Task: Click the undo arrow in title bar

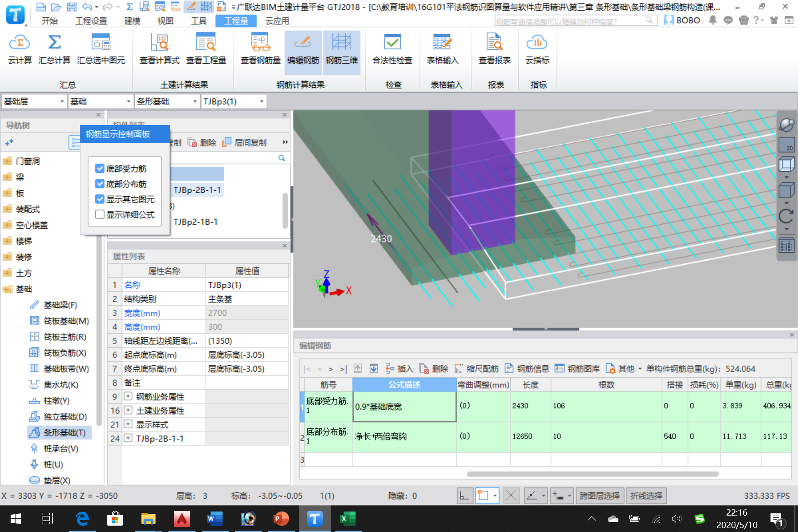Action: point(87,7)
